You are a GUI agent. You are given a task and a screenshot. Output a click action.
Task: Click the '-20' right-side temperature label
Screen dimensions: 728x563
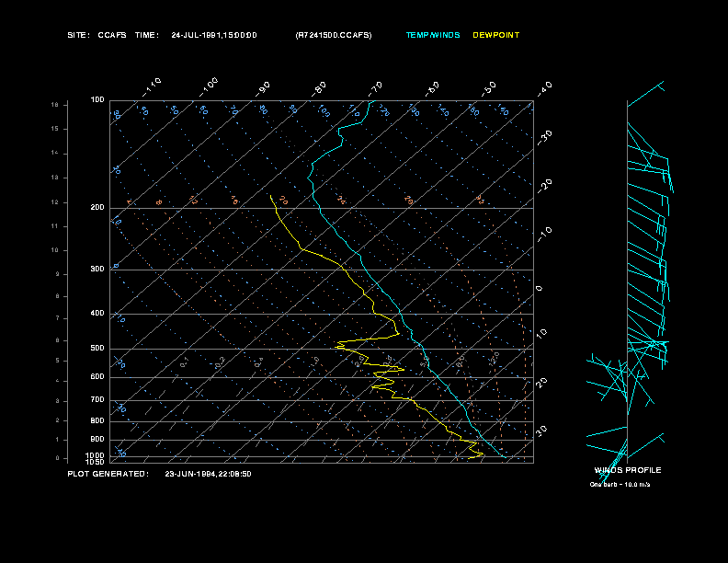(x=545, y=186)
